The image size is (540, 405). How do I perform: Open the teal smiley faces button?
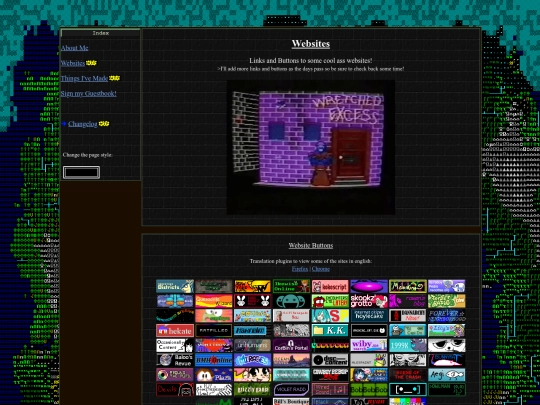coord(291,301)
